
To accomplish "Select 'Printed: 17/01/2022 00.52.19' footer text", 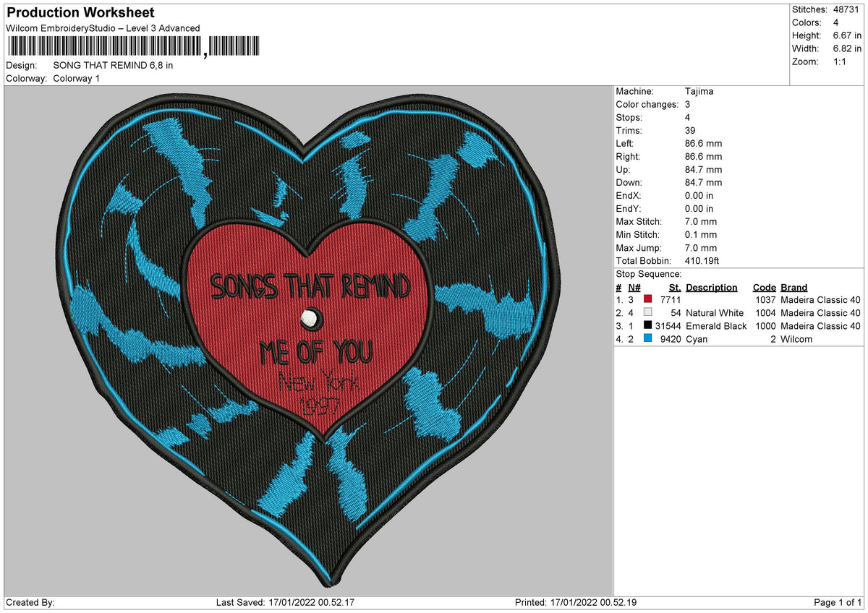I will (576, 602).
